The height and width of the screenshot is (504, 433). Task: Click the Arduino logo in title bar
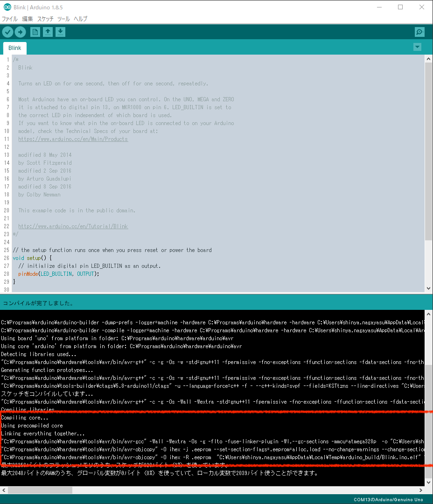coord(7,7)
